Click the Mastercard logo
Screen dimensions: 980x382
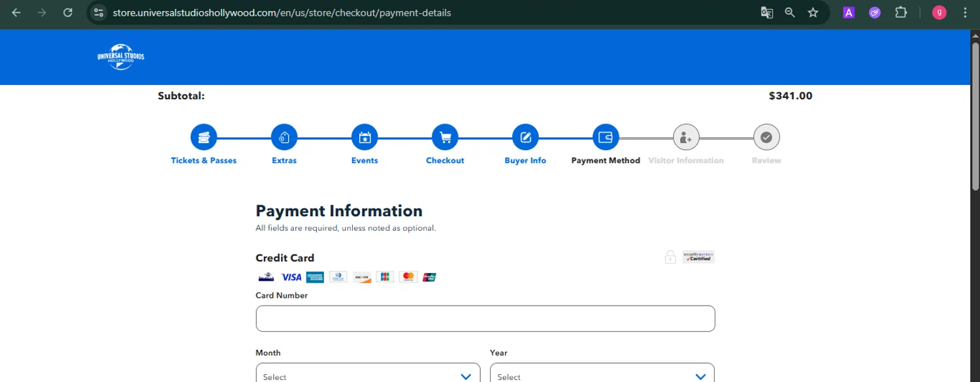point(408,277)
